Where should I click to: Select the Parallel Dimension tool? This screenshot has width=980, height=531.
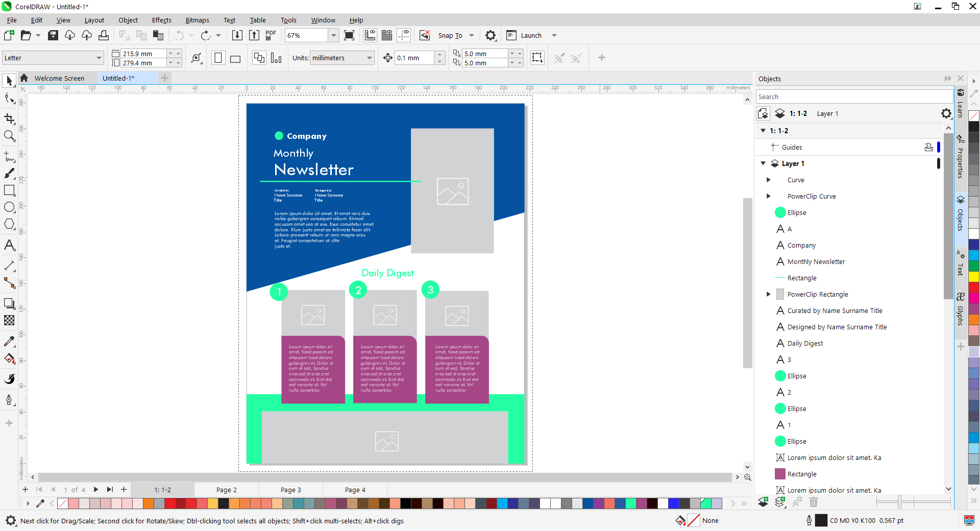tap(9, 265)
